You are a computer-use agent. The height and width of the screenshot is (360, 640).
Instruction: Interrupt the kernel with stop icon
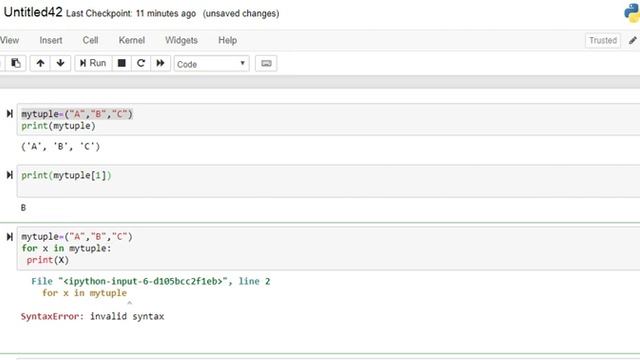coord(122,63)
